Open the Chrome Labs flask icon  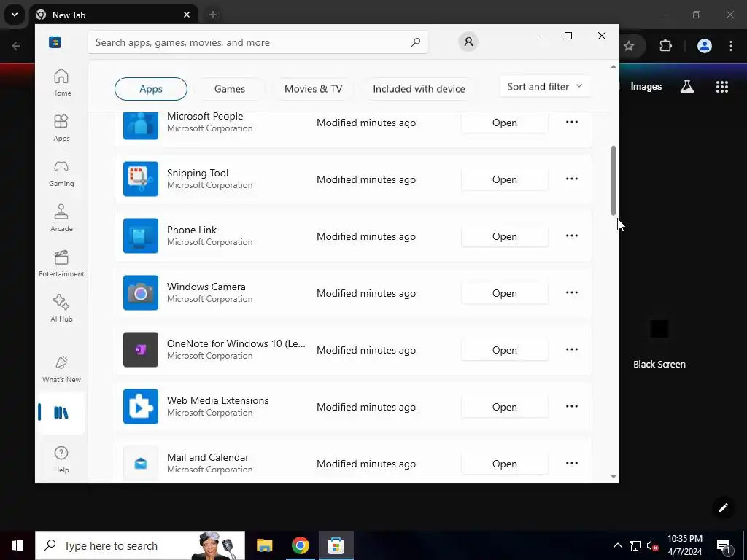coord(687,87)
